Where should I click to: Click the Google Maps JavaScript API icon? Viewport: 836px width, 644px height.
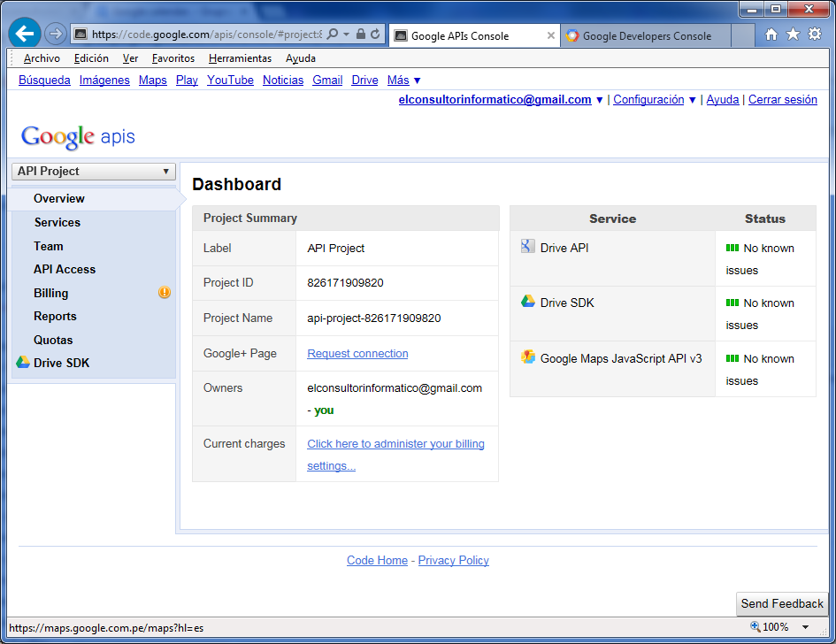point(528,356)
